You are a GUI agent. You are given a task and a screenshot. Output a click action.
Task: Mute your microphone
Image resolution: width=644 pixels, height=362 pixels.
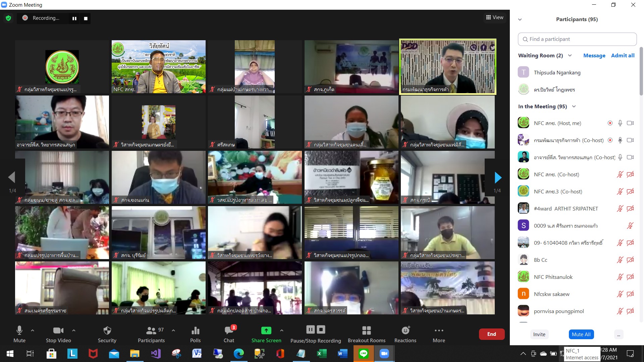pyautogui.click(x=19, y=334)
